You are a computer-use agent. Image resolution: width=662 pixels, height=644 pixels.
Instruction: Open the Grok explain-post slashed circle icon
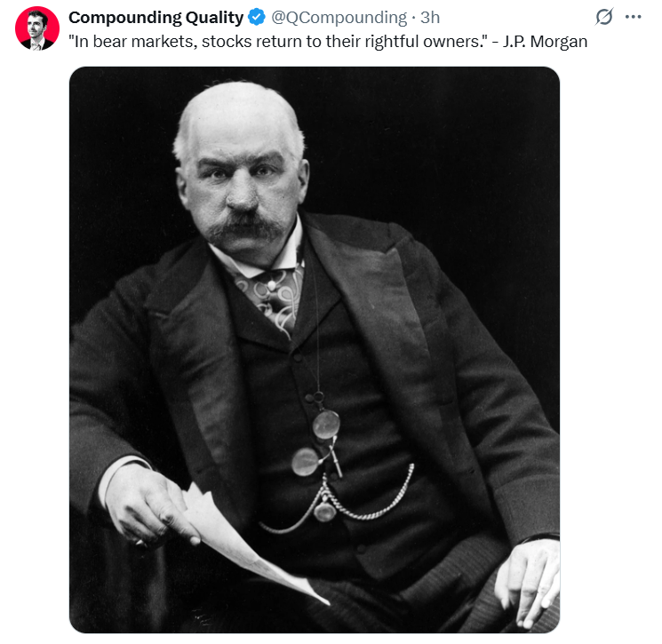603,17
